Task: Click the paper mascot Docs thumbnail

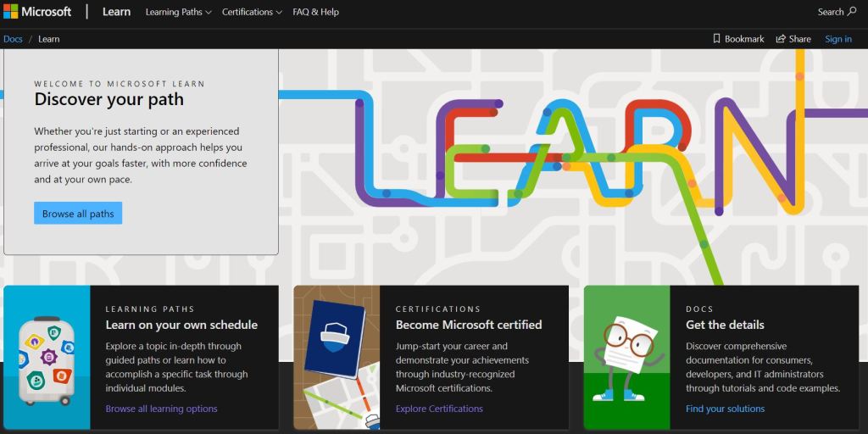Action: coord(626,357)
